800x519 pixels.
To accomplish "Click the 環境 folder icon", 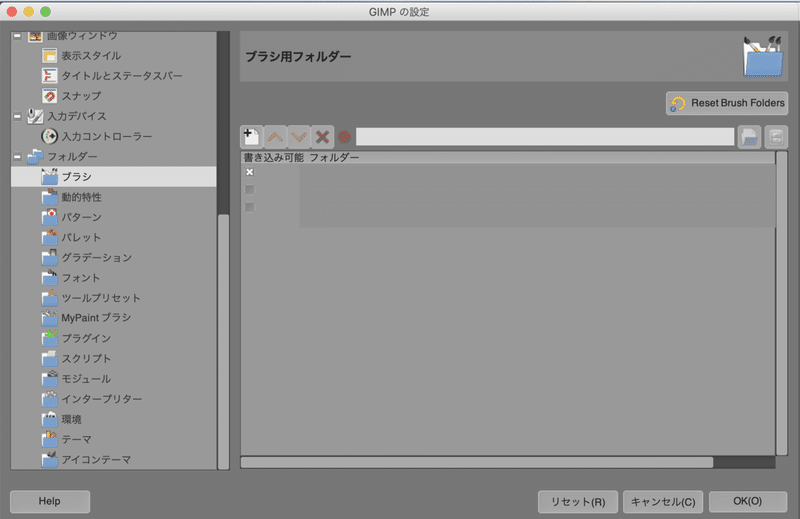I will (x=49, y=419).
